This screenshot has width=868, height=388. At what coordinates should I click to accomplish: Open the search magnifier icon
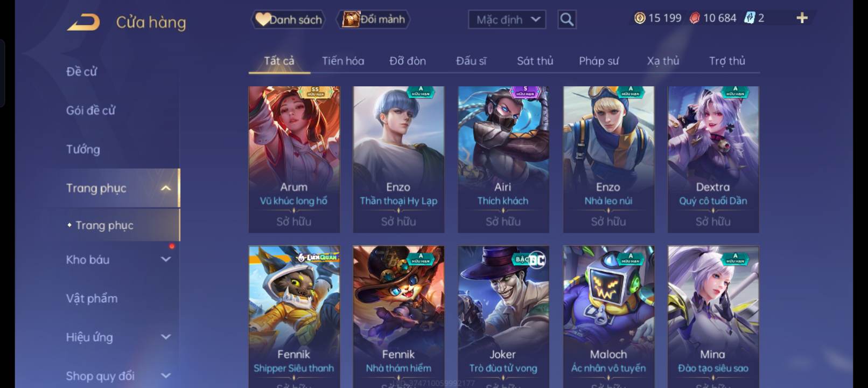click(566, 20)
